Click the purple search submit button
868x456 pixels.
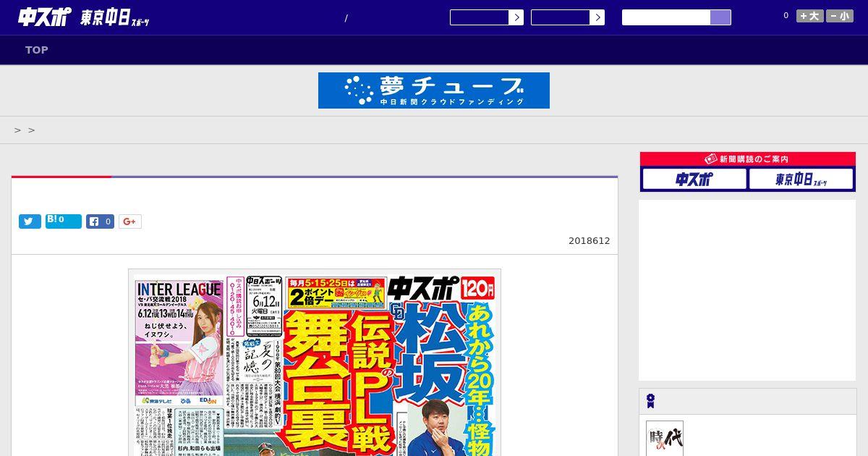click(720, 17)
